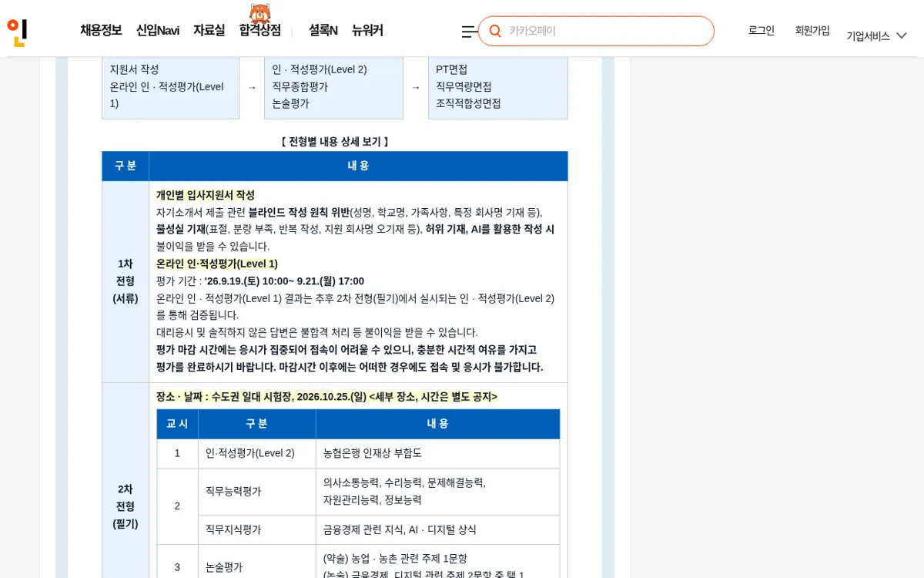
Task: Click the 구 분 header in main table
Action: (126, 166)
